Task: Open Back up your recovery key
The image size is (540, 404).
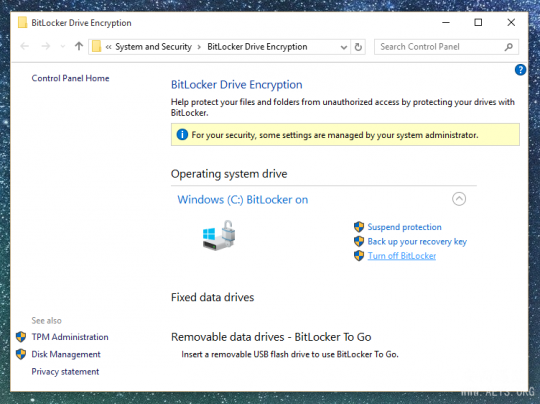Action: click(x=417, y=241)
